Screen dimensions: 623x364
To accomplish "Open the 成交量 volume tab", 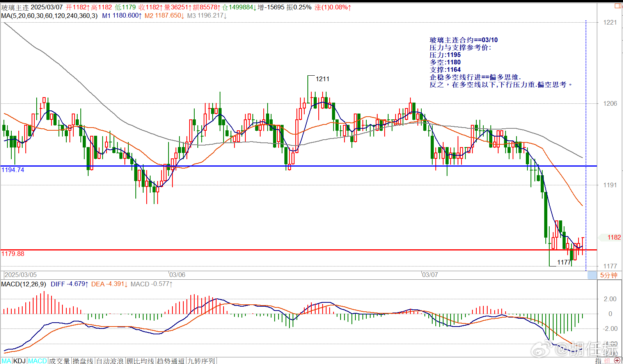I will click(59, 361).
